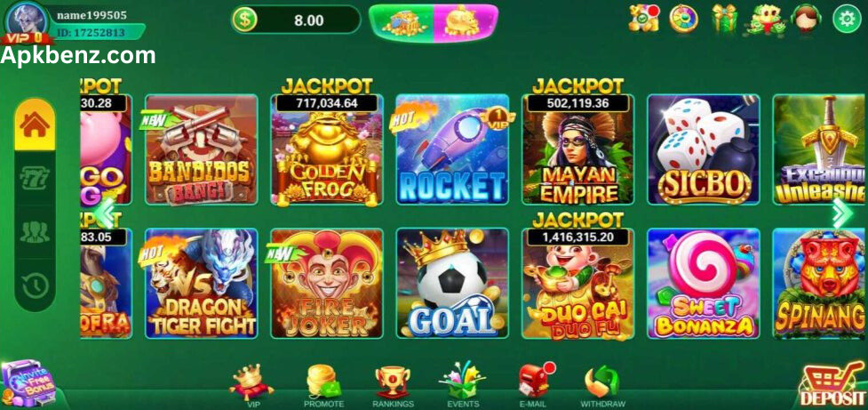
Task: Go to Home in the sidebar
Action: [35, 125]
